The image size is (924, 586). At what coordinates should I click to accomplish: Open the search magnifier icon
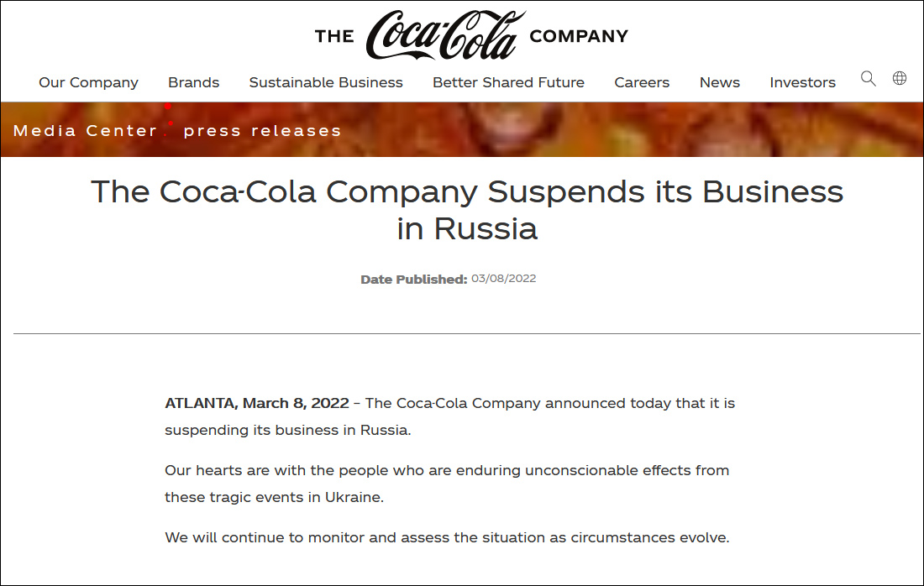point(869,78)
